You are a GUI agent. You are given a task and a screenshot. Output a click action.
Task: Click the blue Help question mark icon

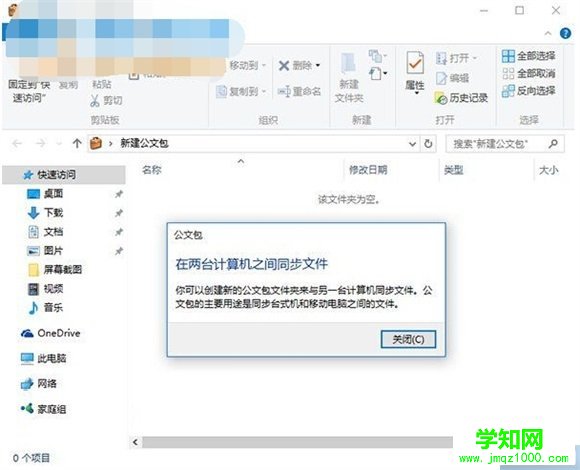tap(565, 34)
